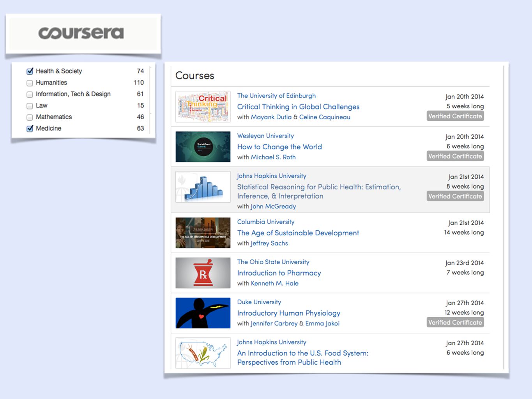Open Critical Thinking in Global Challenges thumbnail

coord(203,107)
